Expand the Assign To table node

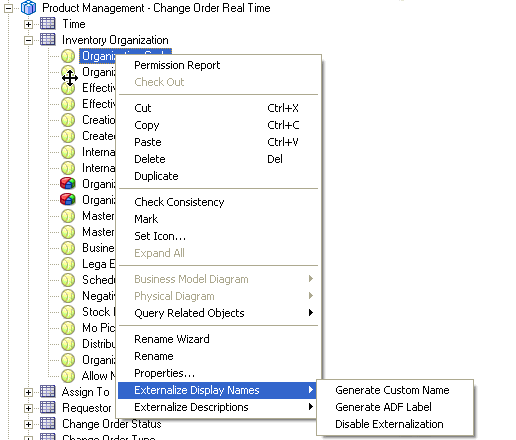pos(28,392)
